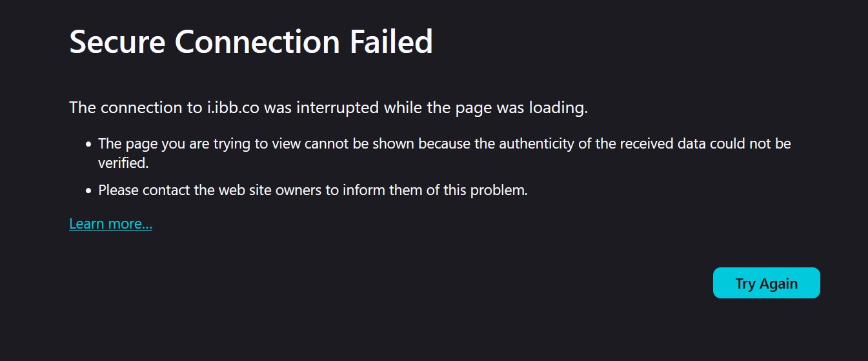Screen dimensions: 868x361
Task: Click "The connection to" message start
Action: [135, 108]
